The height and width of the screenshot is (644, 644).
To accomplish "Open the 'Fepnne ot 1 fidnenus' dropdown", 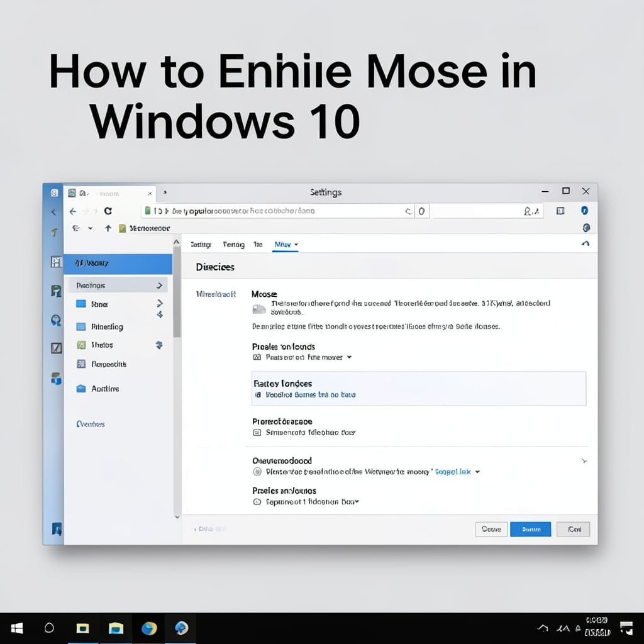I will click(x=357, y=501).
